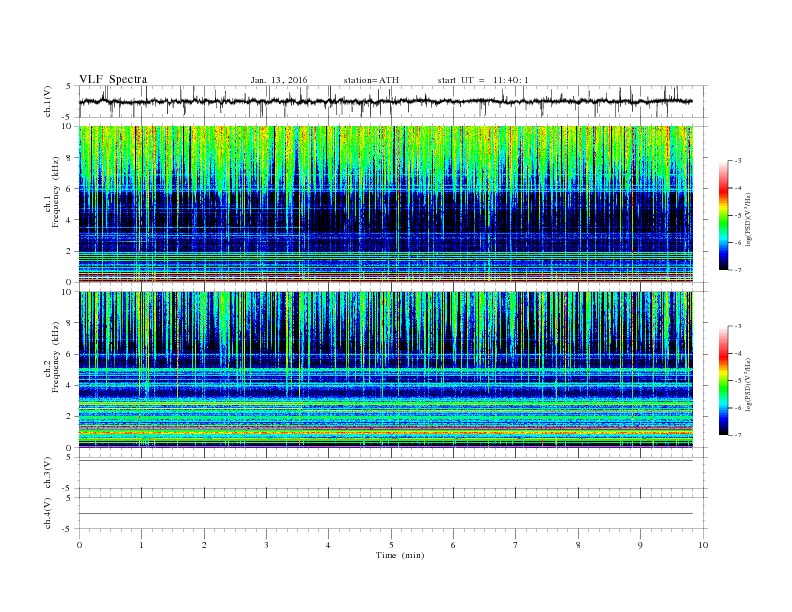Screen dimensions: 792x612
Task: Click the ch.1 spectrogram color bar
Action: pyautogui.click(x=724, y=215)
